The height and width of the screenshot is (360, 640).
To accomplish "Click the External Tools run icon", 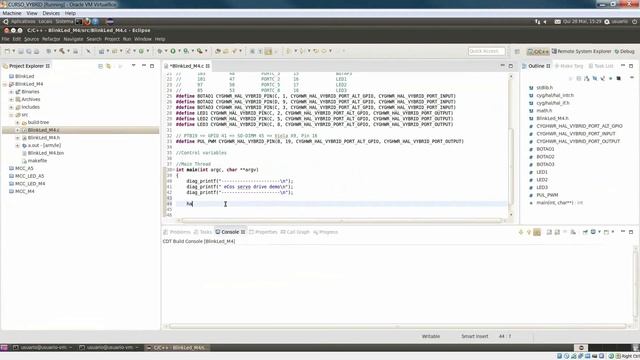I will [200, 51].
